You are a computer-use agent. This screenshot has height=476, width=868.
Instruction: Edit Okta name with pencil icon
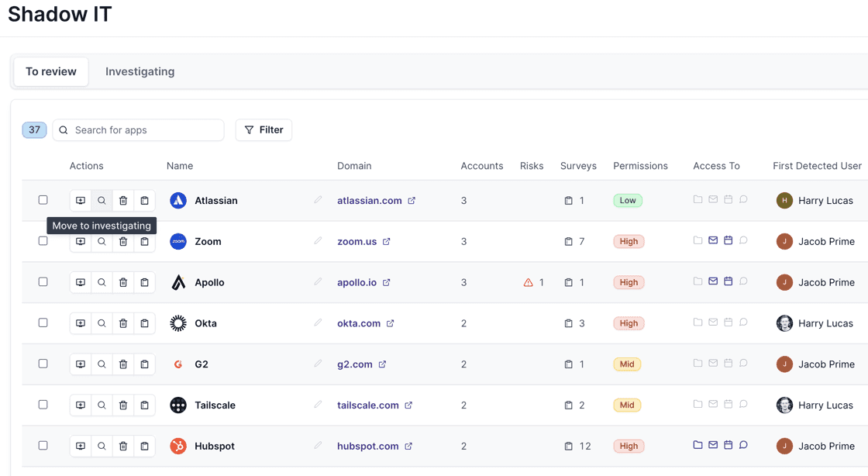click(x=318, y=323)
